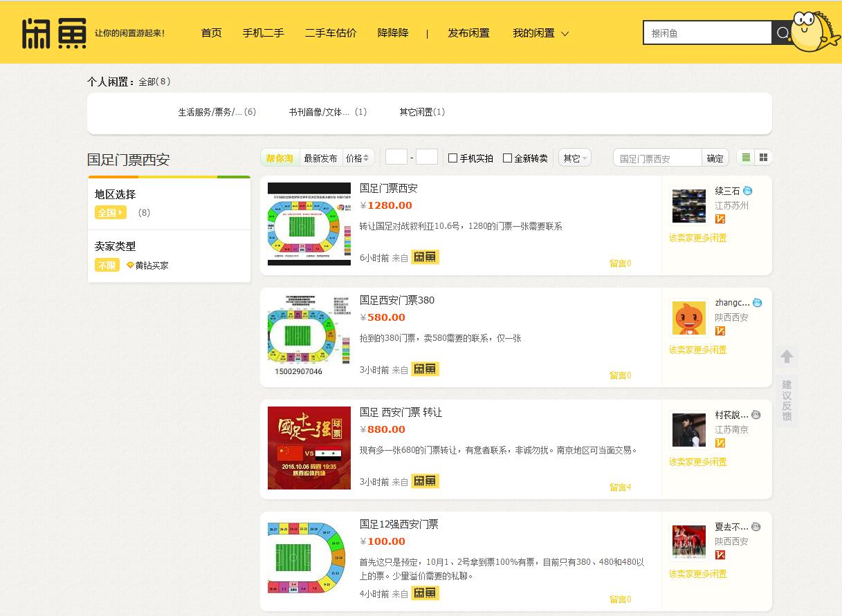Enable the 手机实拍 checkbox
842x616 pixels.
tap(453, 158)
